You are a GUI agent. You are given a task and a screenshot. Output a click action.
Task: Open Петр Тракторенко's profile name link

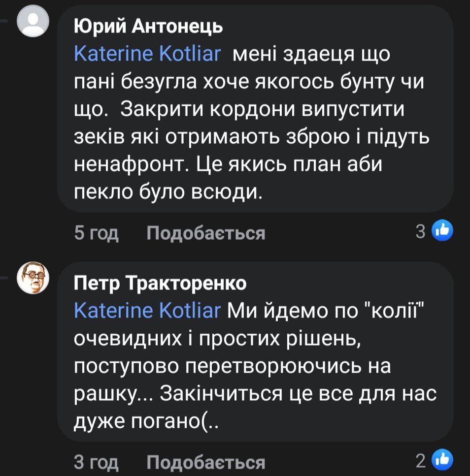(160, 283)
